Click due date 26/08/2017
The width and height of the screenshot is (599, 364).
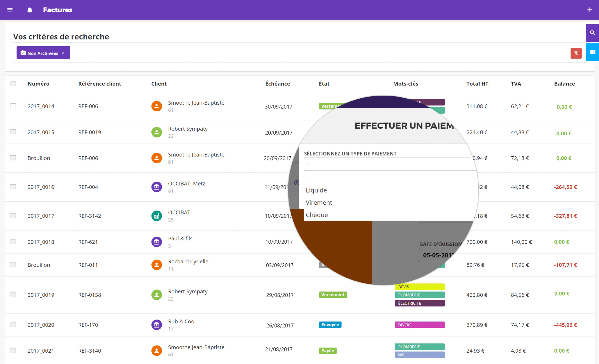280,325
